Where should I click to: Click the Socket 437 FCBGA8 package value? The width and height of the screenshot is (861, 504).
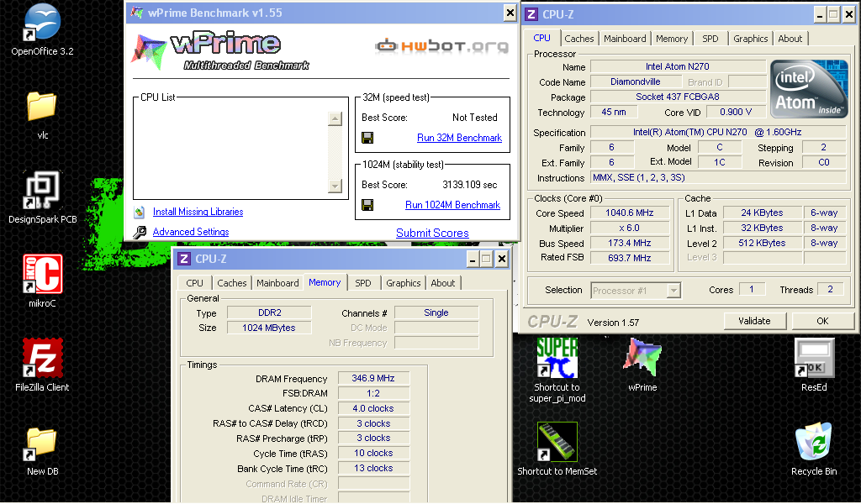(678, 97)
